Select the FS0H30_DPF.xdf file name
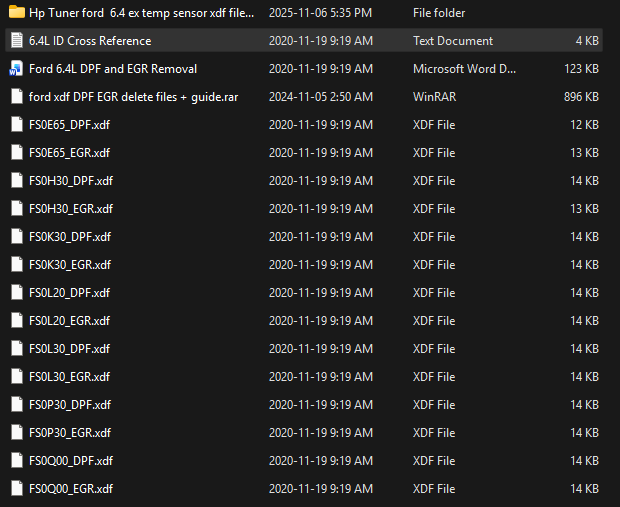Viewport: 620px width, 507px height. (x=71, y=181)
